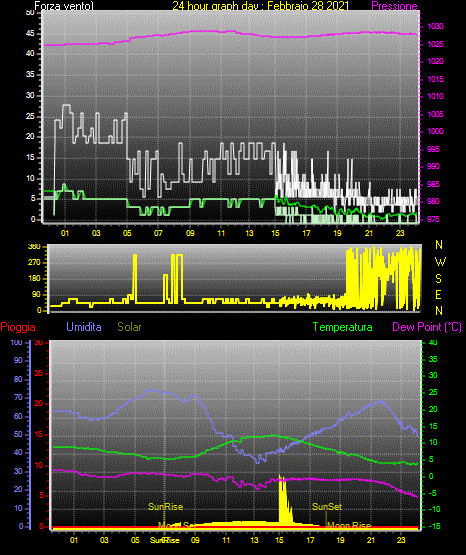This screenshot has height=555, width=466.
Task: Click the 1030 pressure axis value
Action: coord(435,27)
